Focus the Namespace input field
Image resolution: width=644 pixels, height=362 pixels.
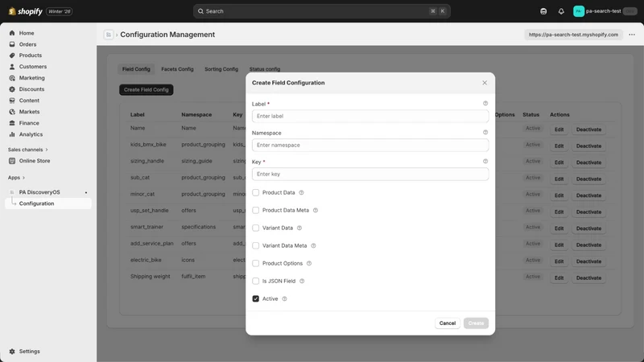click(x=370, y=146)
